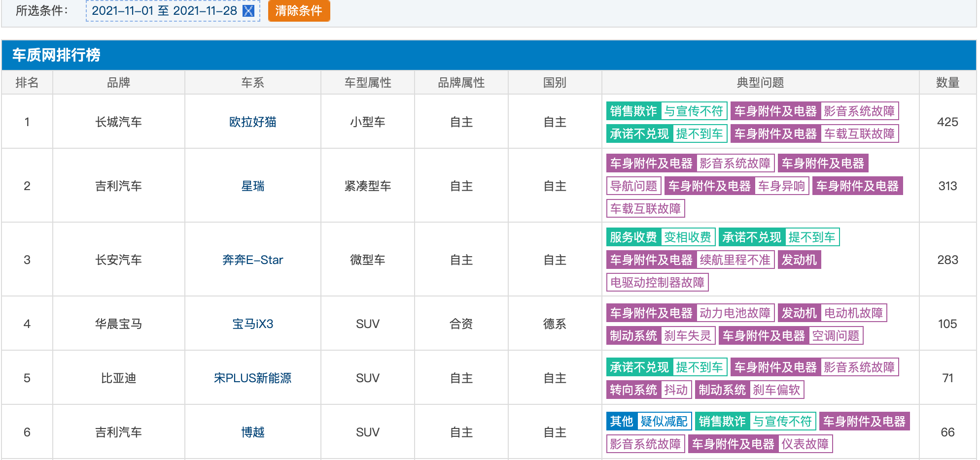Remove the 2021-11-01 date filter with X icon
Image resolution: width=980 pixels, height=460 pixels.
coord(248,11)
